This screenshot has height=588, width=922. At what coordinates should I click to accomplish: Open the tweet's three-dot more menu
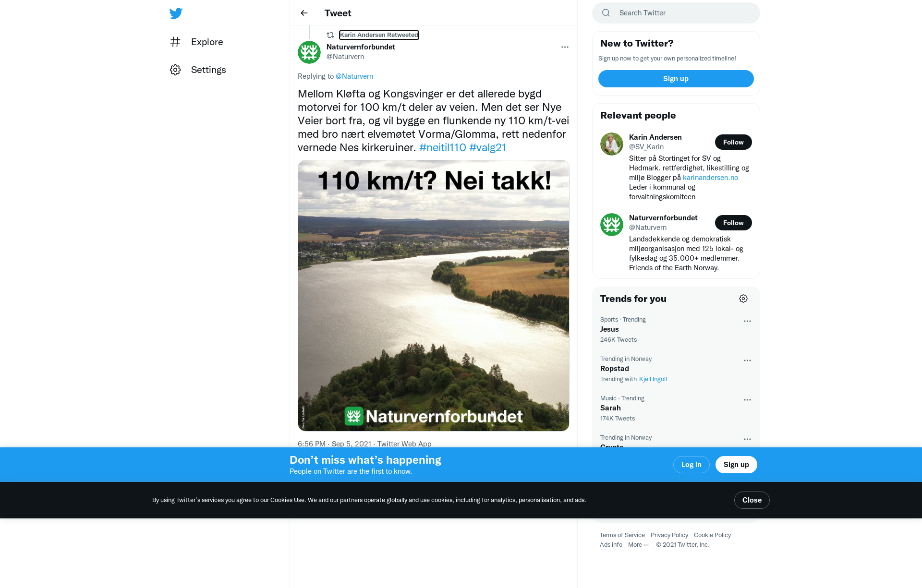click(565, 47)
